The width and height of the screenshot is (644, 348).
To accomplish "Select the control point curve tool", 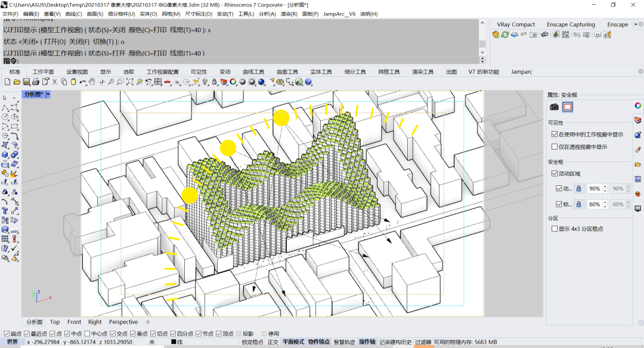I will tap(4, 107).
